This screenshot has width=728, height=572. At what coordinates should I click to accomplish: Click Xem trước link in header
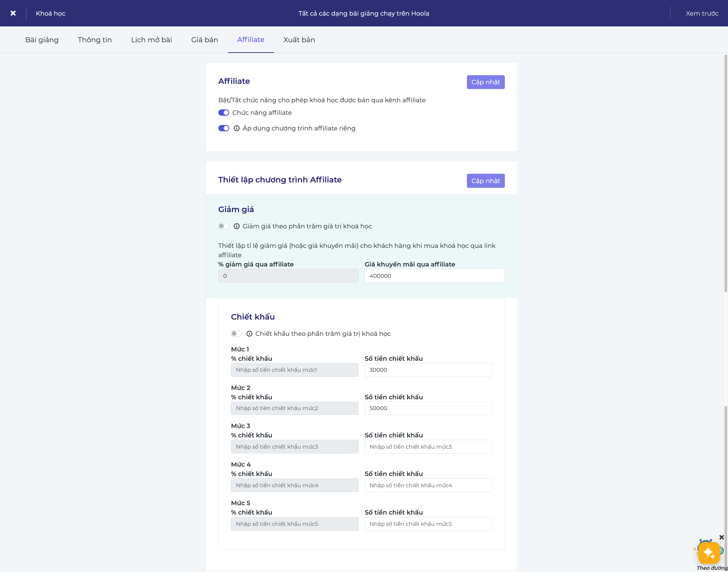click(702, 13)
